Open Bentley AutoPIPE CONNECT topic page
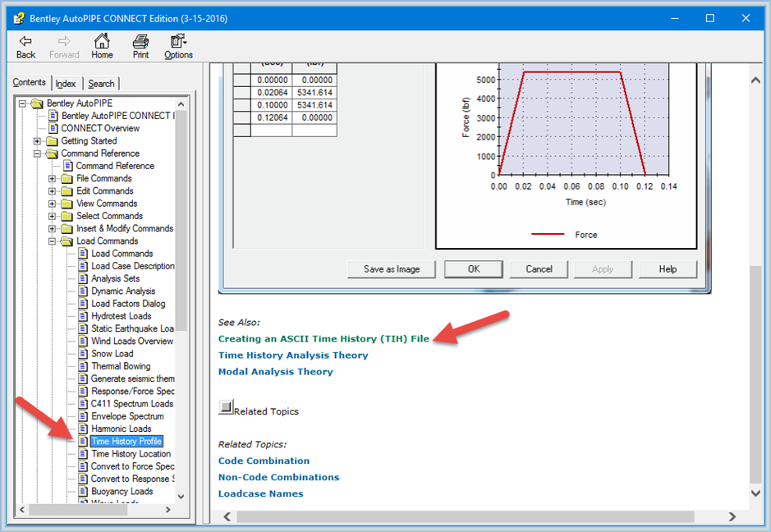 point(117,116)
